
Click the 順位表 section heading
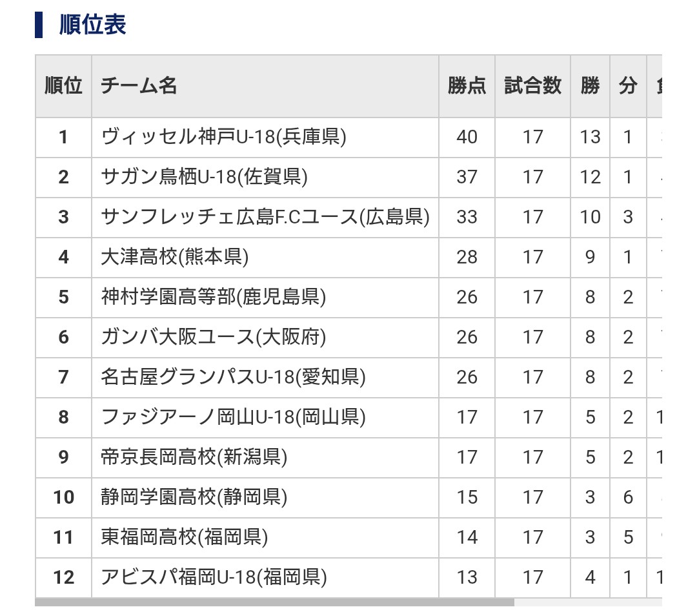tap(92, 25)
